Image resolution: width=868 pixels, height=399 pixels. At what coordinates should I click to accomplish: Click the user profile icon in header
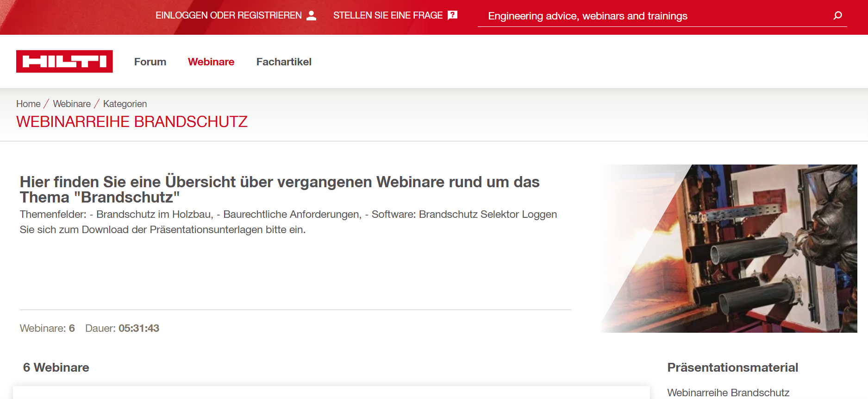pos(312,15)
